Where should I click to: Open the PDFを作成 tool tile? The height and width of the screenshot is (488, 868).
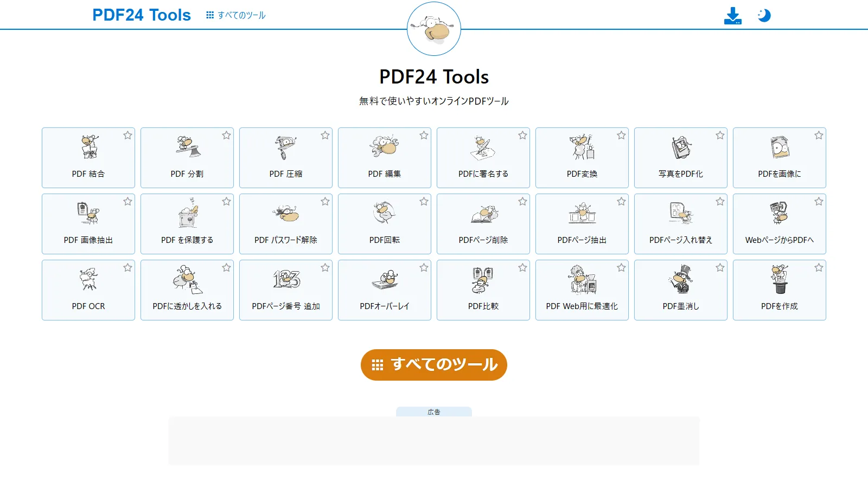780,290
